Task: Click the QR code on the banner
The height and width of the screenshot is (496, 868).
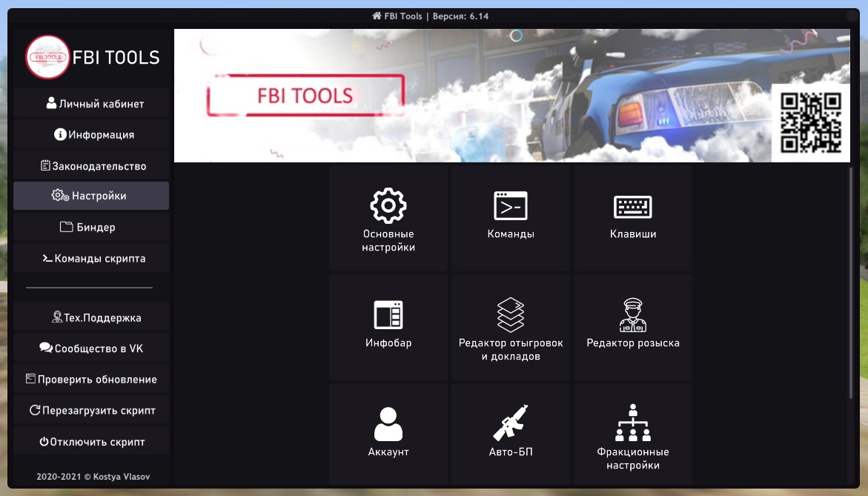Action: [x=810, y=123]
